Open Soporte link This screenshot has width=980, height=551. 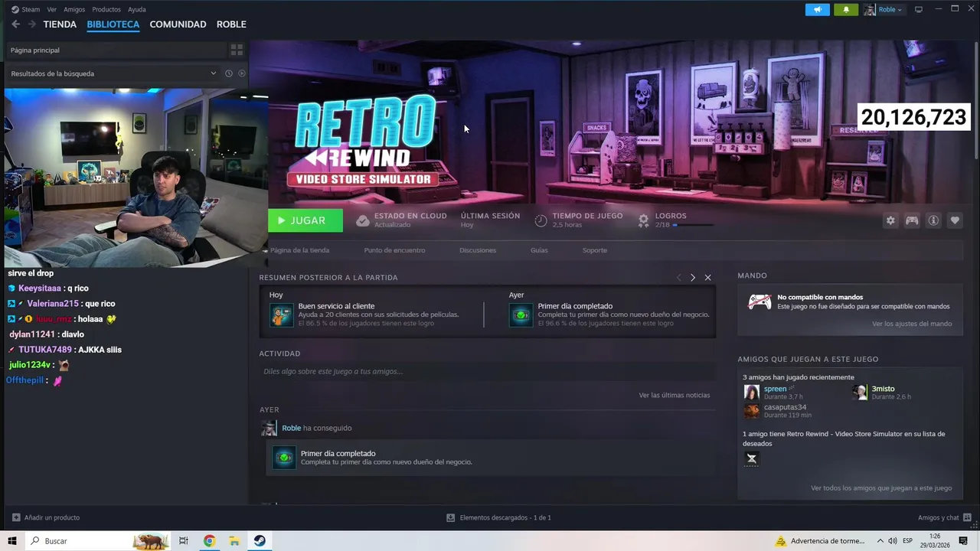[595, 250]
